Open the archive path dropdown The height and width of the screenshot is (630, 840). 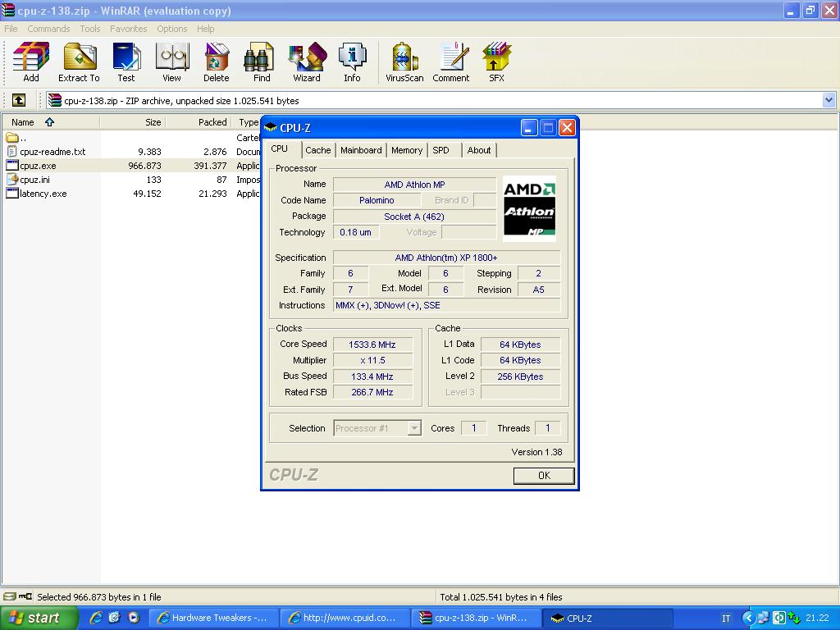(829, 100)
